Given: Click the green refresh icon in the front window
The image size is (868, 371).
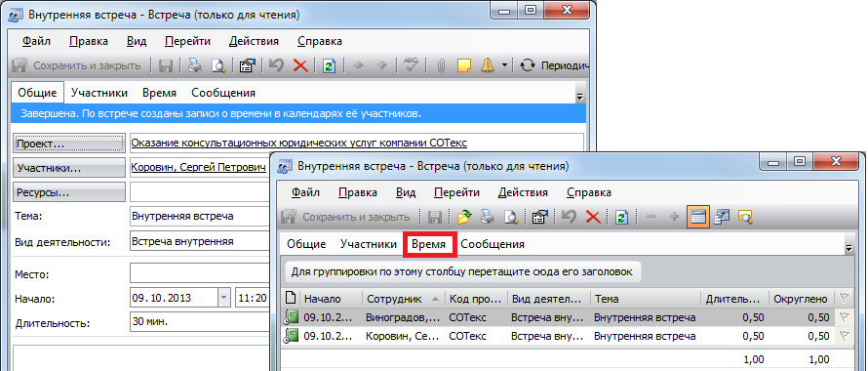Looking at the screenshot, I should tap(621, 217).
